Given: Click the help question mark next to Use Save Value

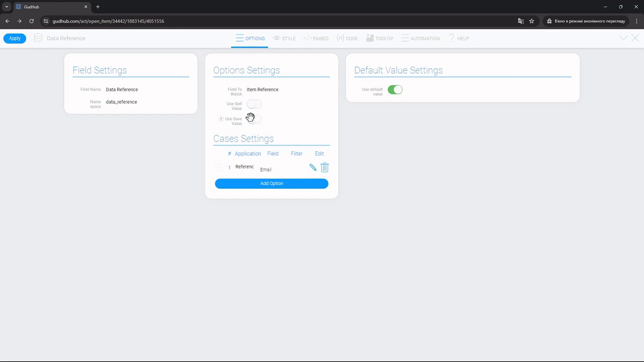Looking at the screenshot, I should (221, 119).
